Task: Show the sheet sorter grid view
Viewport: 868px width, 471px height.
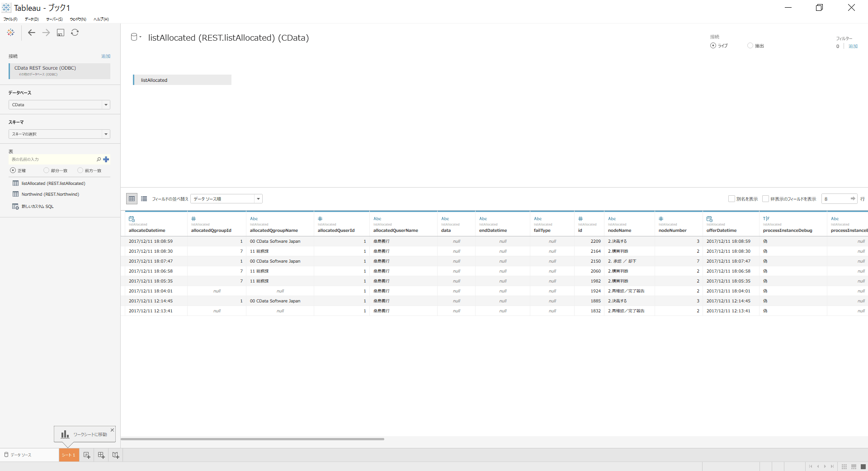Action: click(x=844, y=466)
